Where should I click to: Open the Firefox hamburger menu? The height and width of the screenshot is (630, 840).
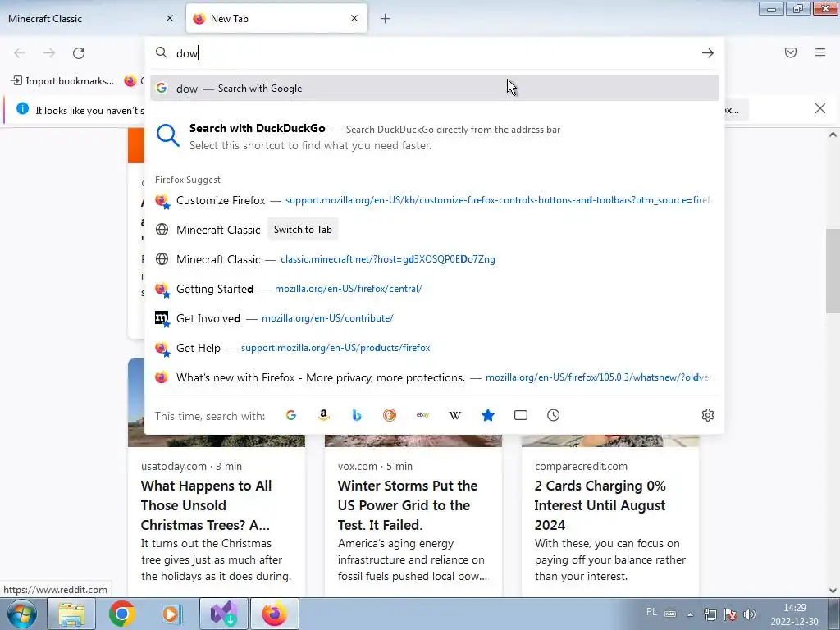coord(820,52)
